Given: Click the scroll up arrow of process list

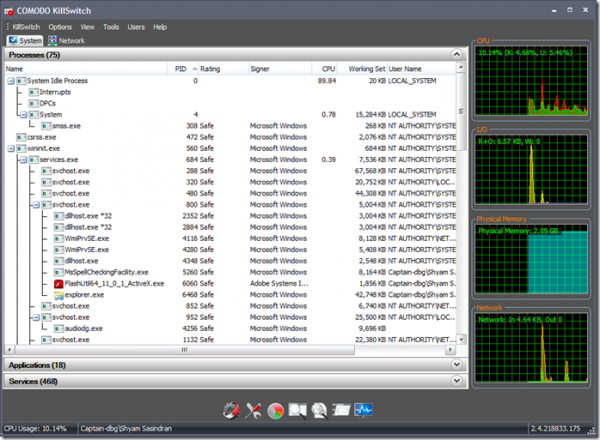Looking at the screenshot, I should [461, 68].
